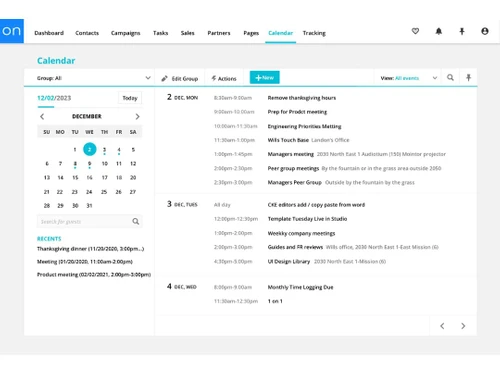Open 'Peer group meetings' event
This screenshot has height=375, width=500.
[x=293, y=169]
